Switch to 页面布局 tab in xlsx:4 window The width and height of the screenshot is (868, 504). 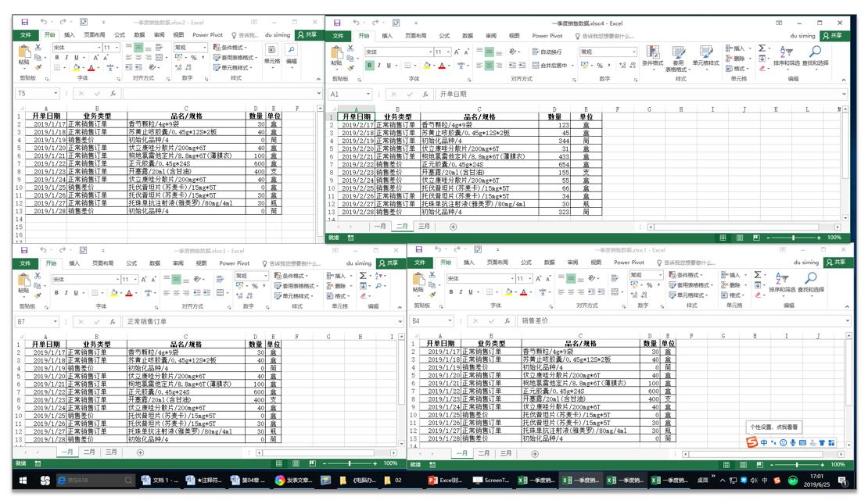[415, 36]
